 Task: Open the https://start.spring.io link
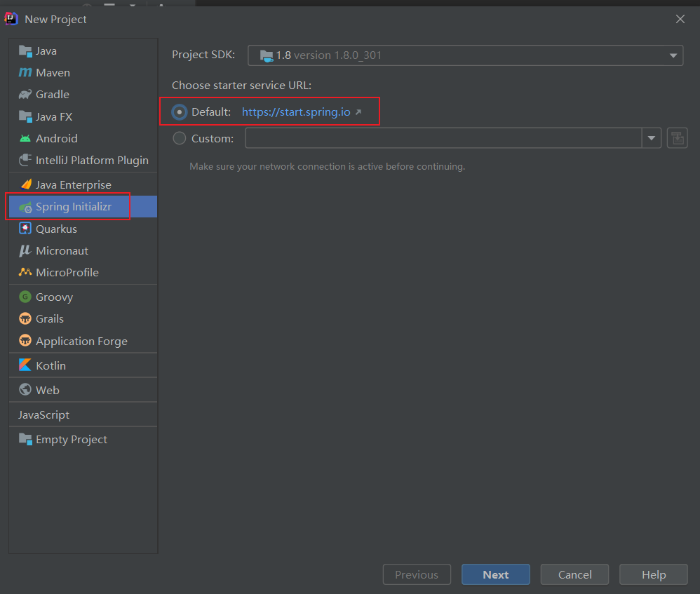coord(296,112)
